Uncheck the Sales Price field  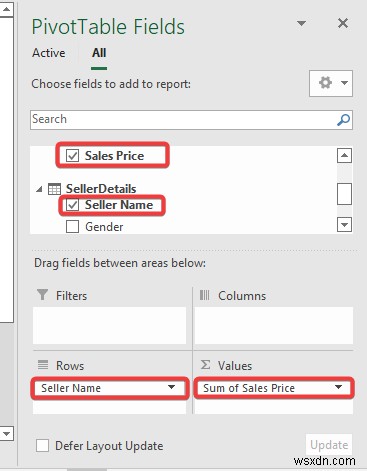(x=72, y=156)
